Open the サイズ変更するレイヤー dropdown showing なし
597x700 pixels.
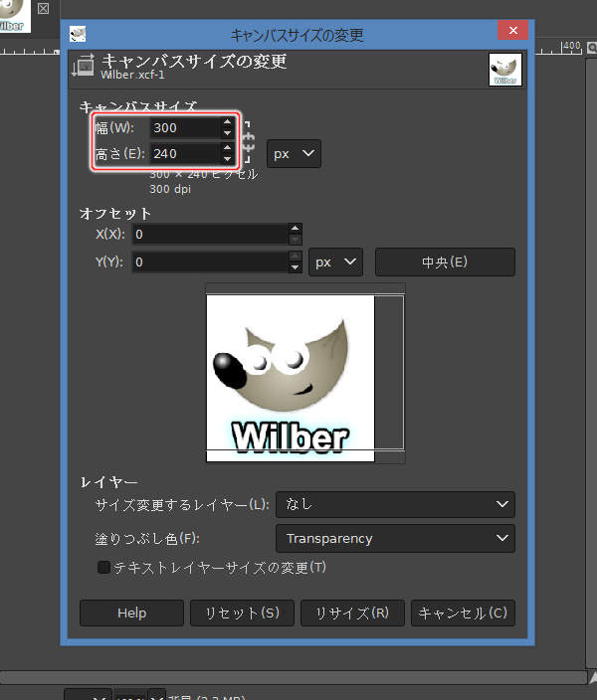[395, 504]
